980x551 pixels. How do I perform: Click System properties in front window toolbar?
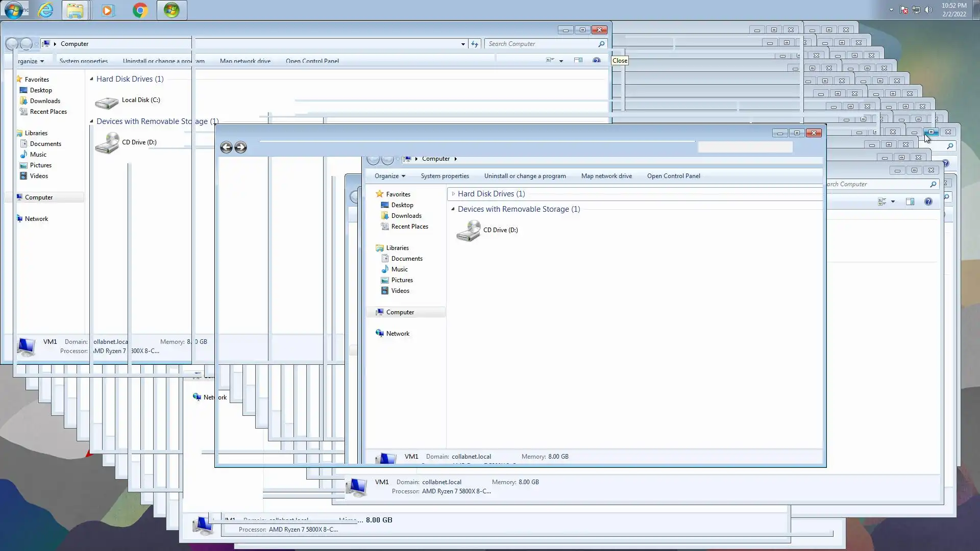445,176
